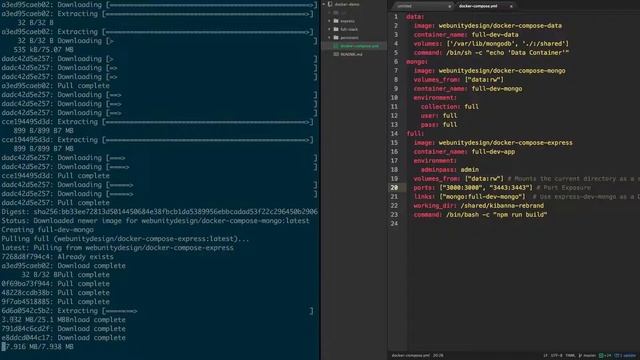Click the Digest sha256 line in terminal
Screen dimensions: 640x360
(x=159, y=212)
